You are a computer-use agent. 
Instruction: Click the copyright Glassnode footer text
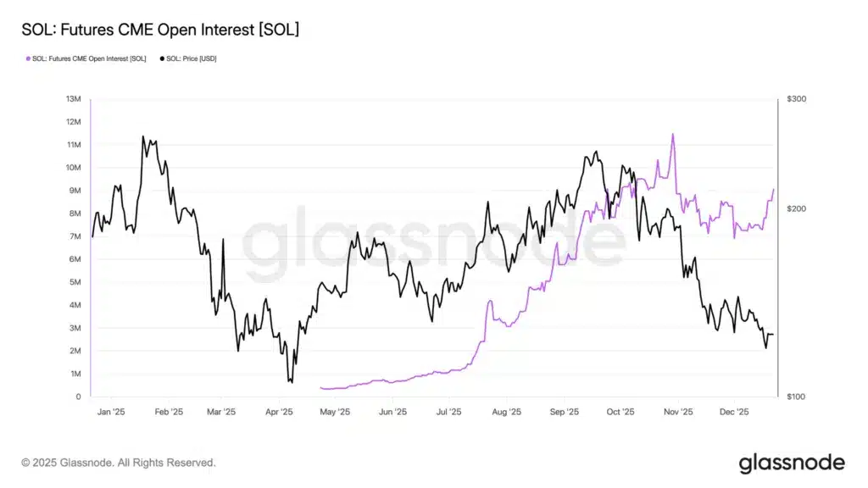pyautogui.click(x=119, y=463)
